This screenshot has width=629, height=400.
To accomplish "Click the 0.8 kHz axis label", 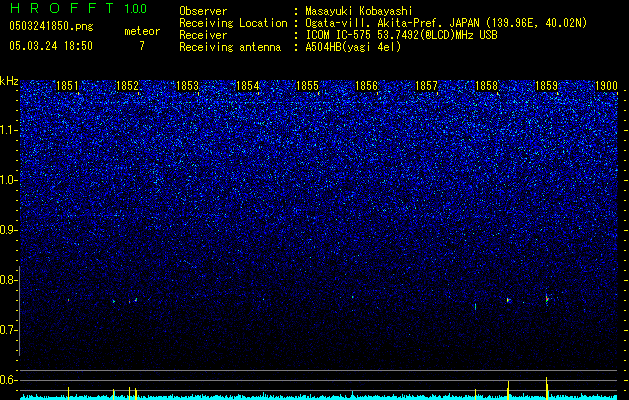I will tap(9, 280).
